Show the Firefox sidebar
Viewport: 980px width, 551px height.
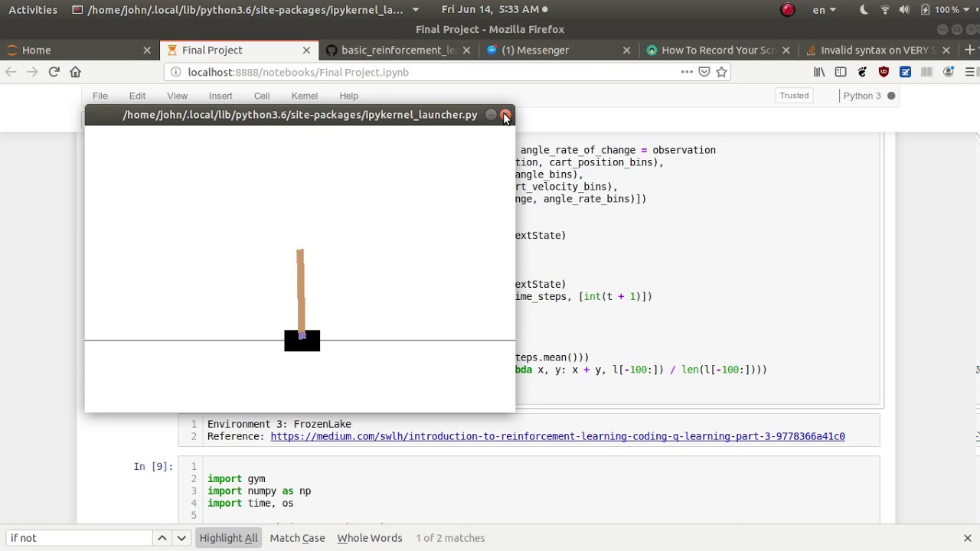click(x=841, y=72)
